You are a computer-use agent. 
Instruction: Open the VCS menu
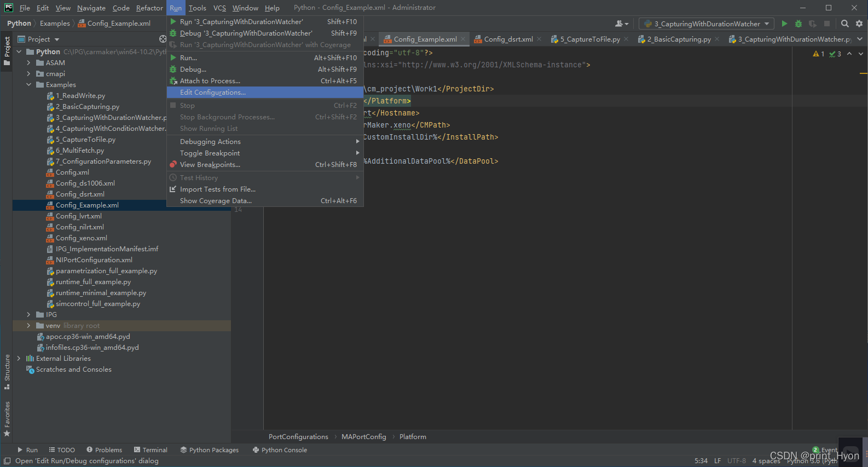click(219, 8)
